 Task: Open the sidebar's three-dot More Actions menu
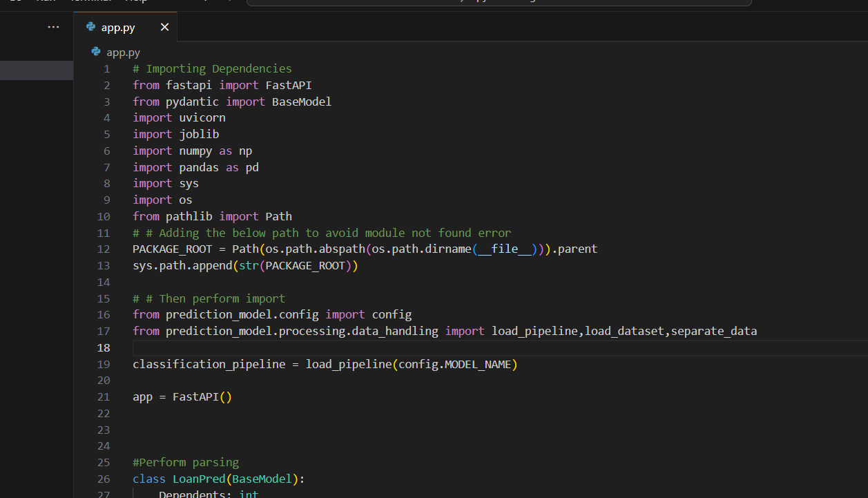click(x=53, y=27)
